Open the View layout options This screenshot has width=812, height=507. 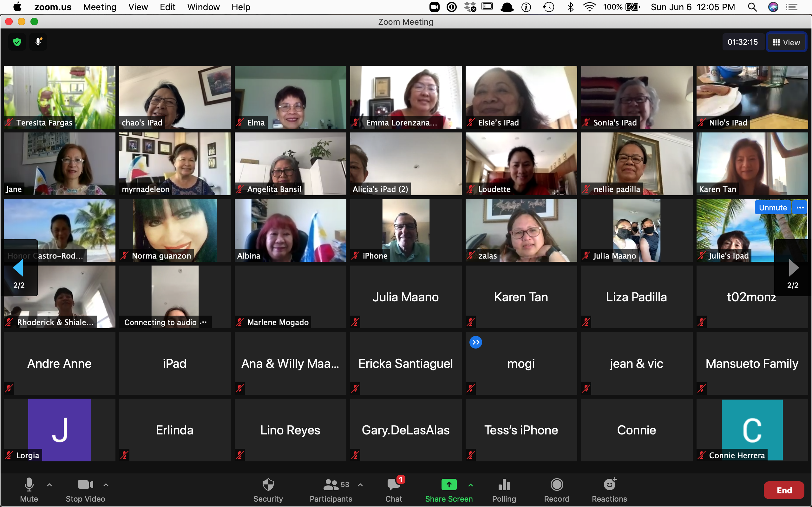coord(786,42)
